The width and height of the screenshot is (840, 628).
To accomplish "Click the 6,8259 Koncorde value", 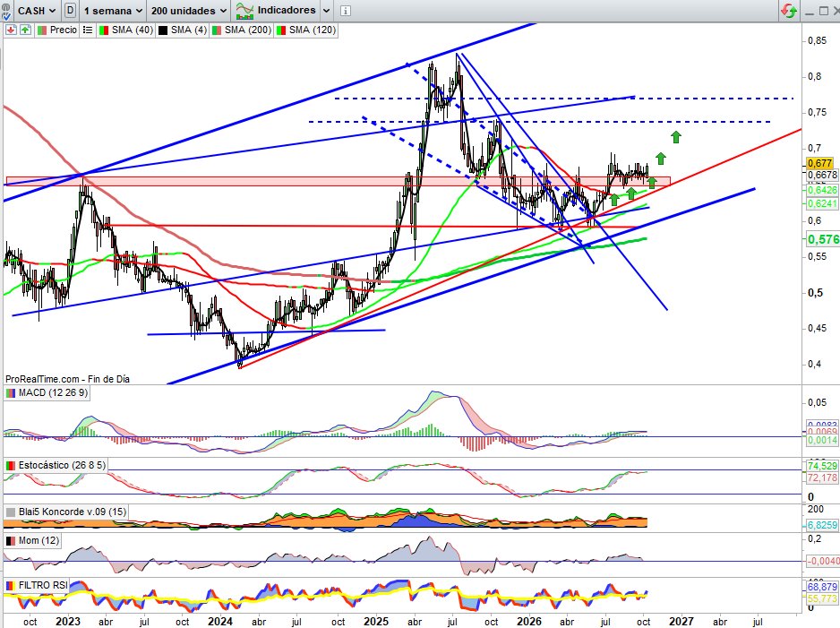I will point(822,525).
